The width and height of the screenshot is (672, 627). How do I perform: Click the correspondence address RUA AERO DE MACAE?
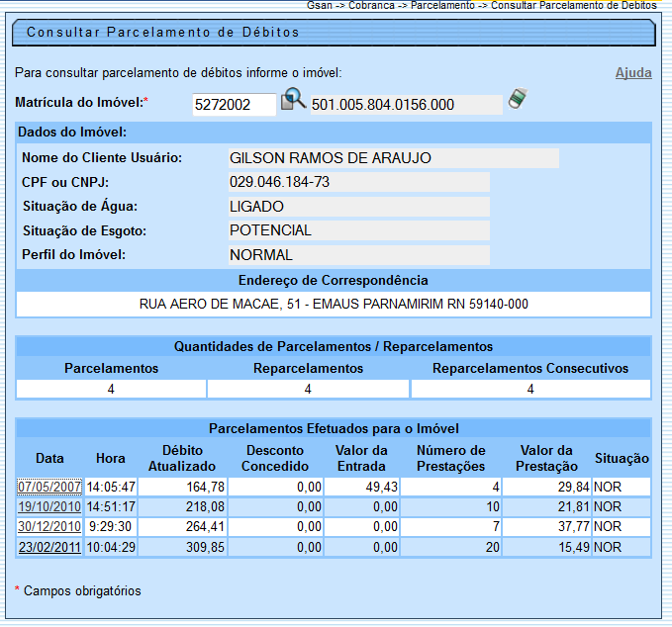[x=334, y=304]
